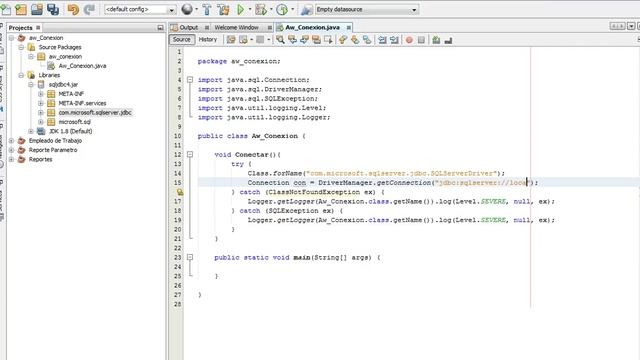Collapse the Libraries node
The width and height of the screenshot is (640, 360).
coord(21,75)
